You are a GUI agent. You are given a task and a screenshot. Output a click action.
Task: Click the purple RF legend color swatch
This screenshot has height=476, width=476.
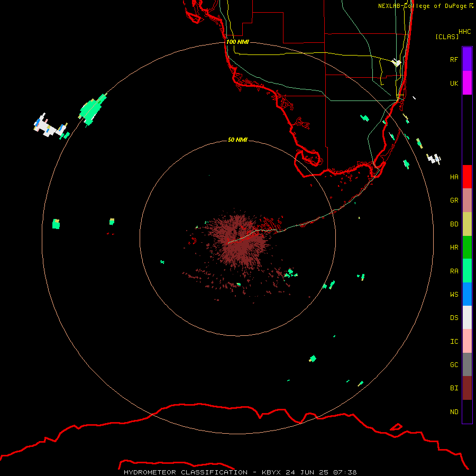click(x=467, y=59)
